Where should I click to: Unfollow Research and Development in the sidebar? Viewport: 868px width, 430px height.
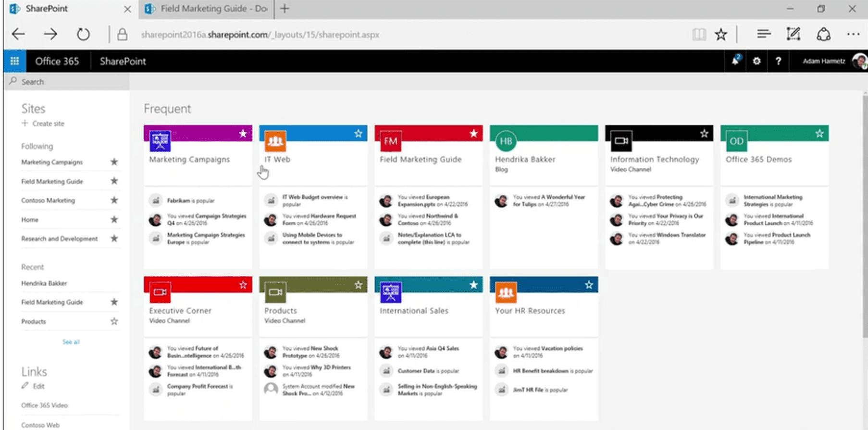coord(114,238)
